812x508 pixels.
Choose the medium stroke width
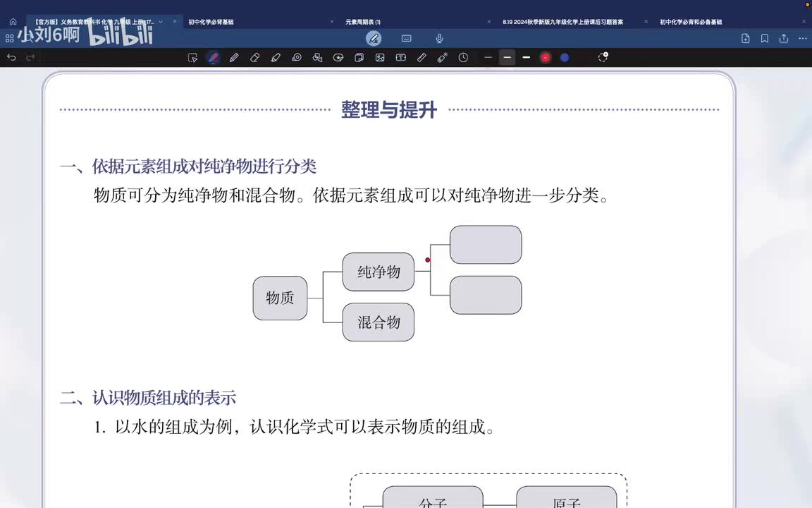(x=507, y=58)
